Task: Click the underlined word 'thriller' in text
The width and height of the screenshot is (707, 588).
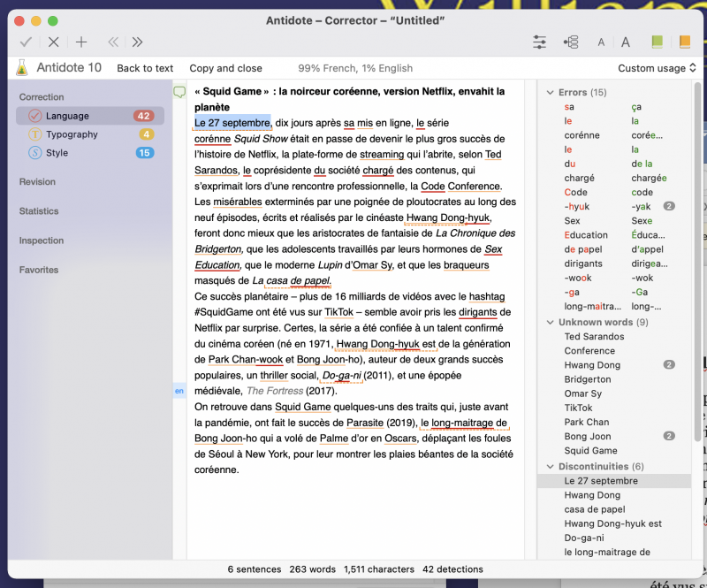Action: coord(274,376)
